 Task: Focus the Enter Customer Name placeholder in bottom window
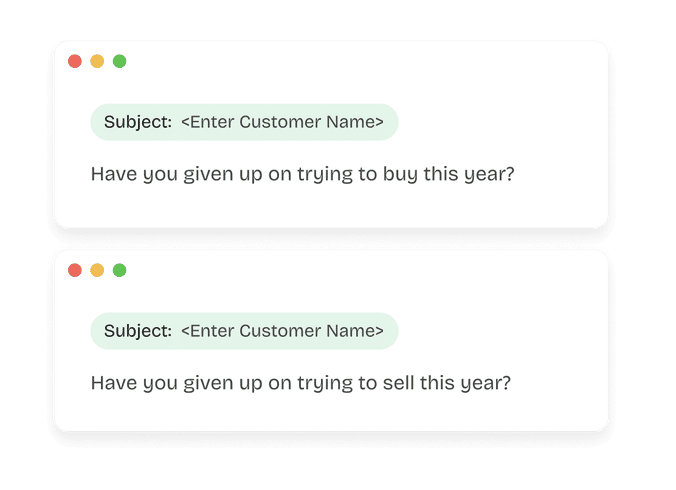coord(282,331)
